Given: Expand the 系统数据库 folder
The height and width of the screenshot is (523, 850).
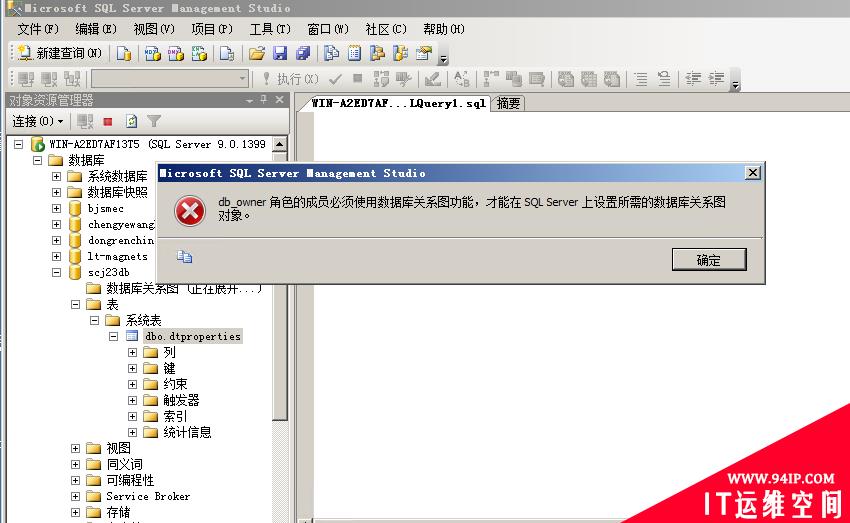Looking at the screenshot, I should point(56,176).
